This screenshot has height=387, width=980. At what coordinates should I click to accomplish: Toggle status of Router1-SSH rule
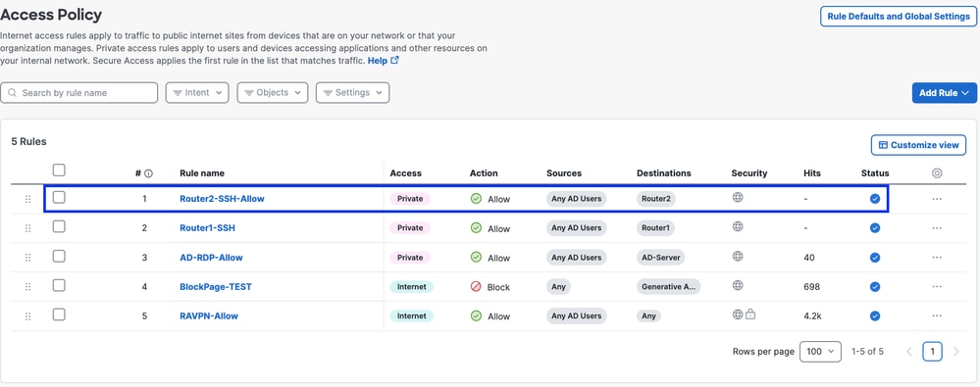pyautogui.click(x=875, y=228)
